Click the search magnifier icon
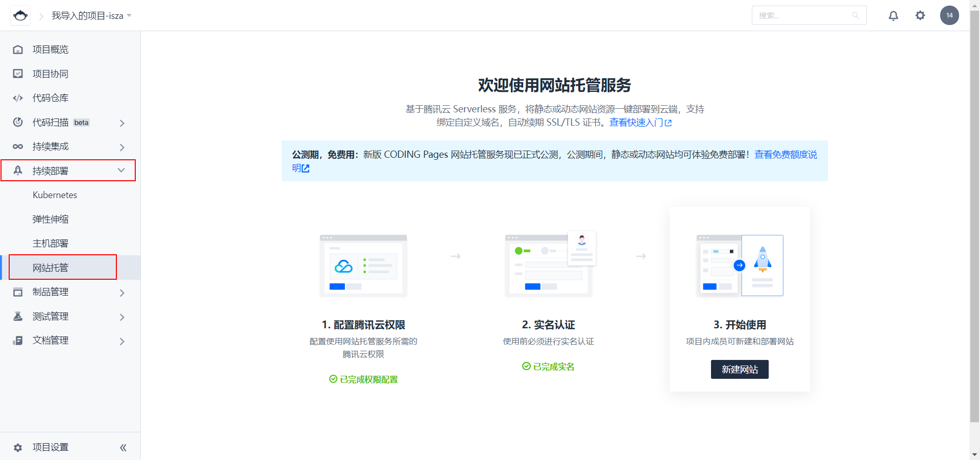This screenshot has height=460, width=980. click(855, 16)
